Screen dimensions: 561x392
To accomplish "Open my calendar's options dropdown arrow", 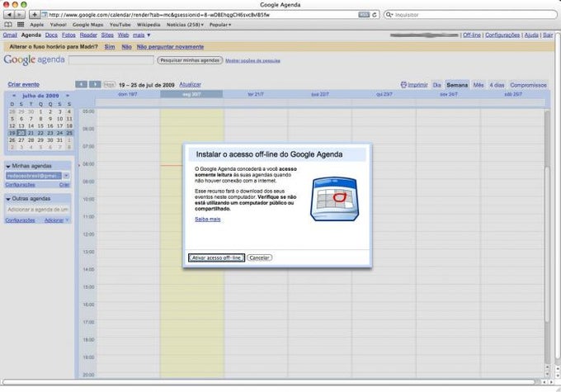I will pyautogui.click(x=66, y=176).
